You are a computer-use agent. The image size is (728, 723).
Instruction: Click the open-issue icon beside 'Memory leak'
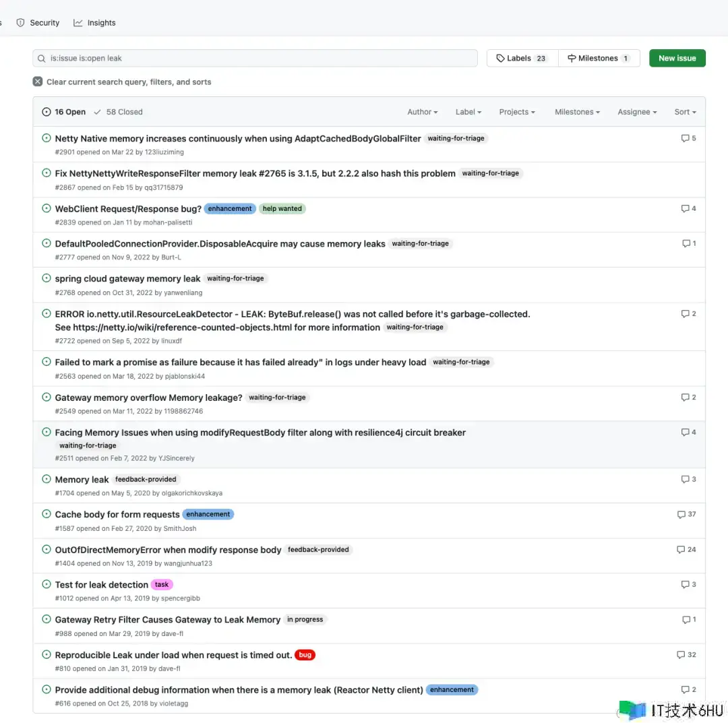click(x=47, y=479)
